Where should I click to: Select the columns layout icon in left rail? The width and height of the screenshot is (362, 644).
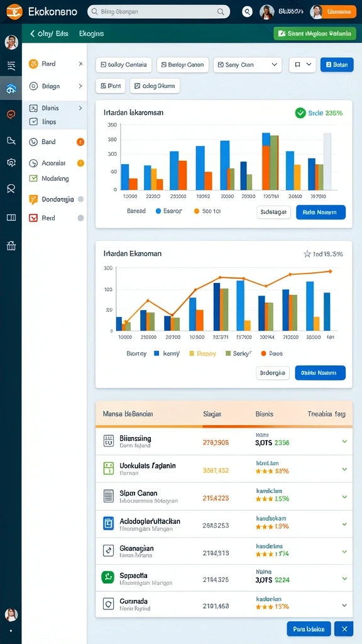click(x=11, y=218)
